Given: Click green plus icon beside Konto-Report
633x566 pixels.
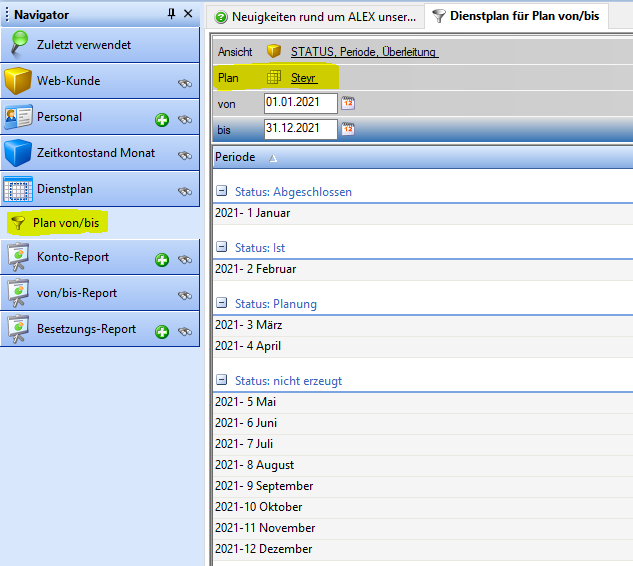Looking at the screenshot, I should (x=162, y=260).
